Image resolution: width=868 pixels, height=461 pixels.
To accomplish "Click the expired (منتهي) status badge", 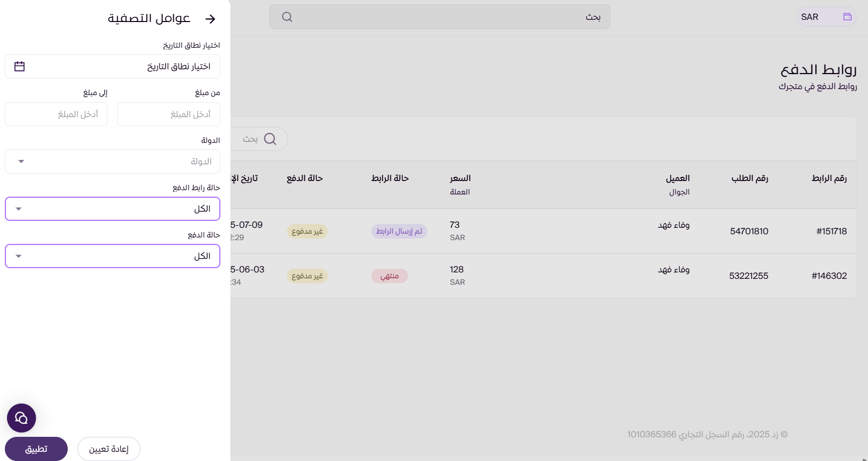I will (x=390, y=276).
